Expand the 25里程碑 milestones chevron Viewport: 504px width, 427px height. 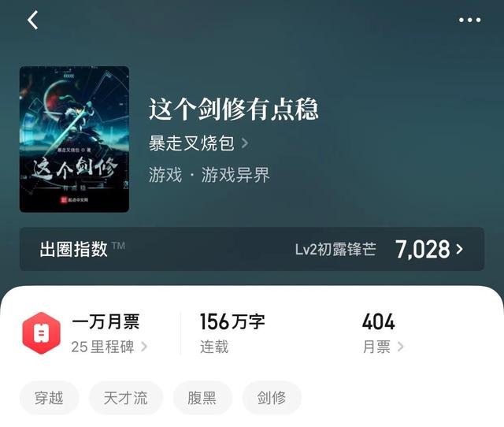point(144,347)
